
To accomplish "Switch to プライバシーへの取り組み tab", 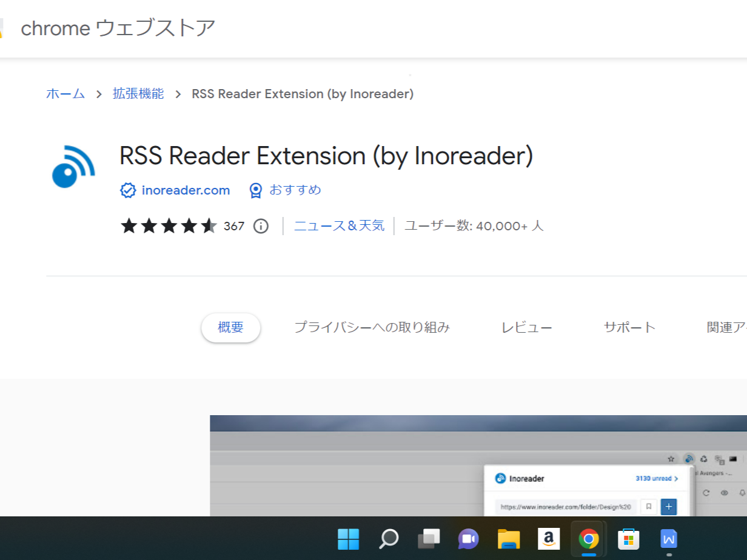I will coord(372,328).
